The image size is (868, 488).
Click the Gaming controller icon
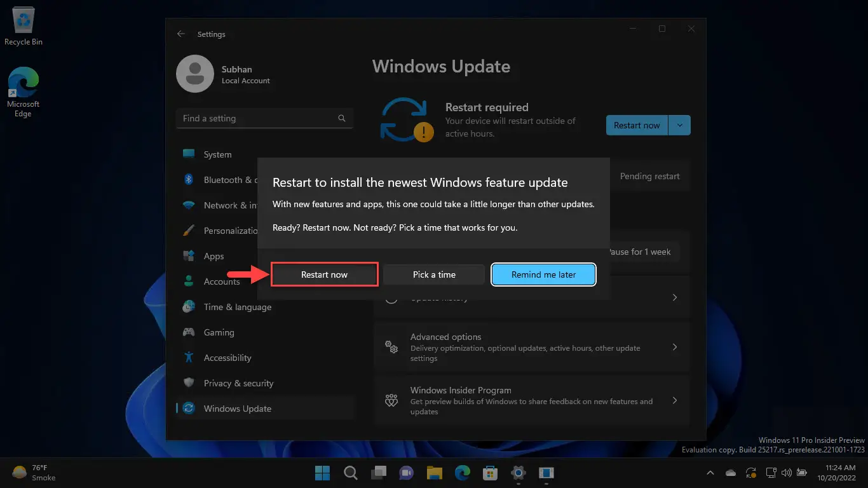tap(189, 332)
